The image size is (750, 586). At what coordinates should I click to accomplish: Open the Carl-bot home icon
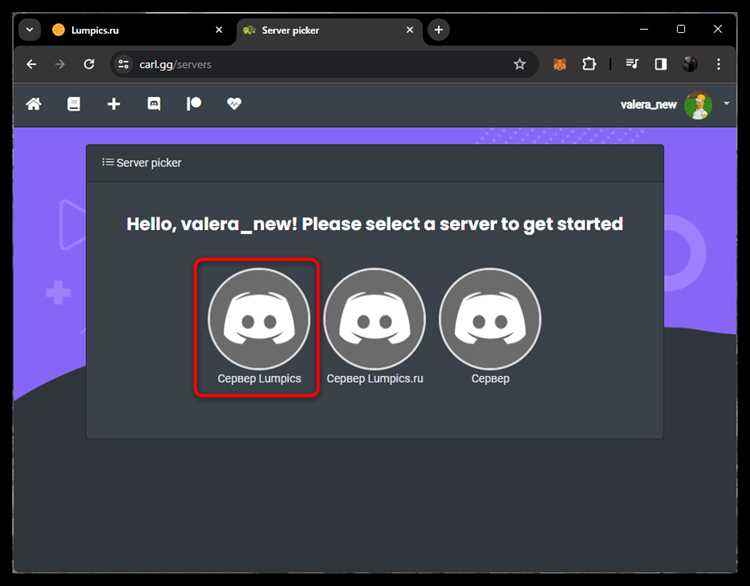tap(33, 104)
